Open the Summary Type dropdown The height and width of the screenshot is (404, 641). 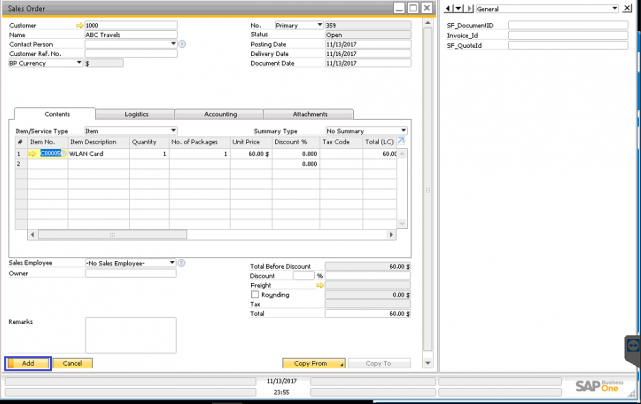click(403, 131)
